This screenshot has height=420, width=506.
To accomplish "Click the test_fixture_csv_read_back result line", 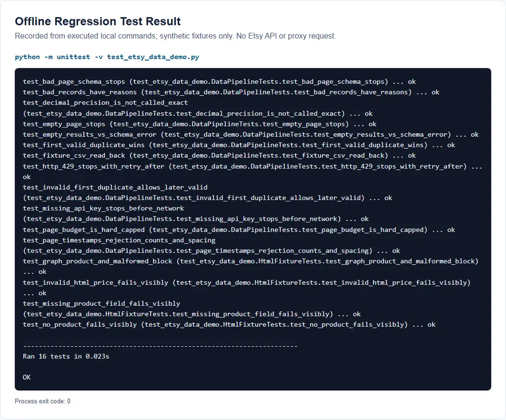I will (x=219, y=156).
